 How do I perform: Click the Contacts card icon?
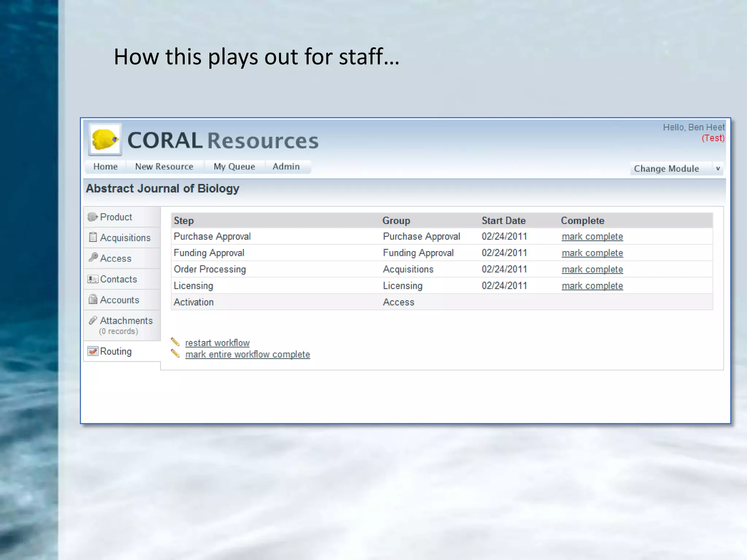point(93,279)
